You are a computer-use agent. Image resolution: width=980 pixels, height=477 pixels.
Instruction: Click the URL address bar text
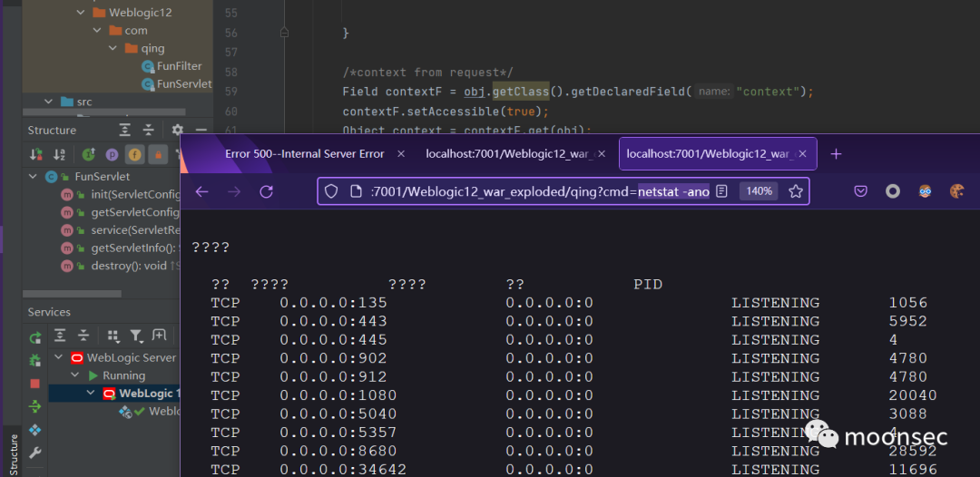[541, 191]
